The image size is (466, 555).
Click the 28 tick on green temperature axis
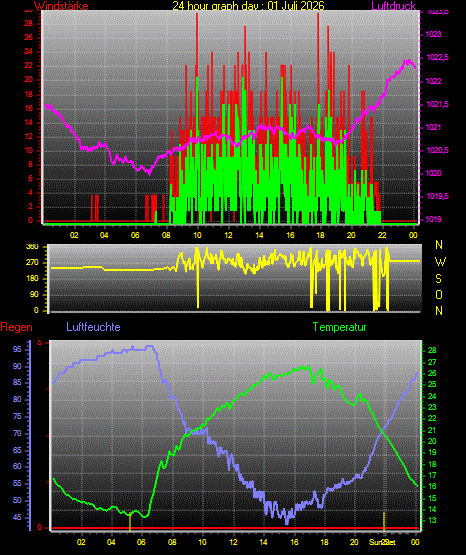click(432, 350)
